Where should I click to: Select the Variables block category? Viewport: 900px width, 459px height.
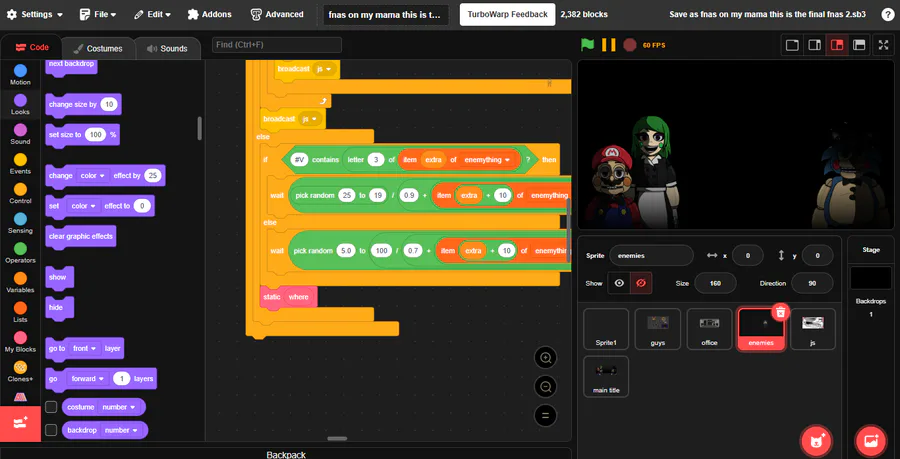(x=20, y=283)
